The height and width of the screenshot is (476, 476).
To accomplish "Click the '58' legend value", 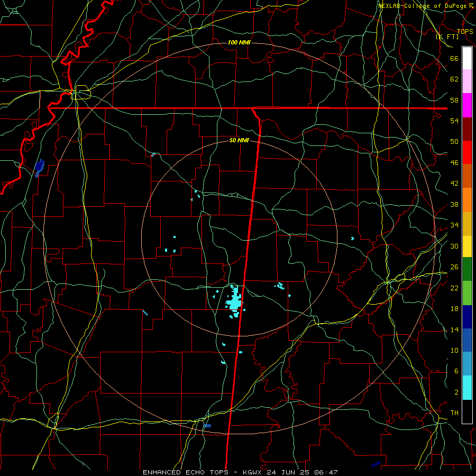I will coord(454,100).
